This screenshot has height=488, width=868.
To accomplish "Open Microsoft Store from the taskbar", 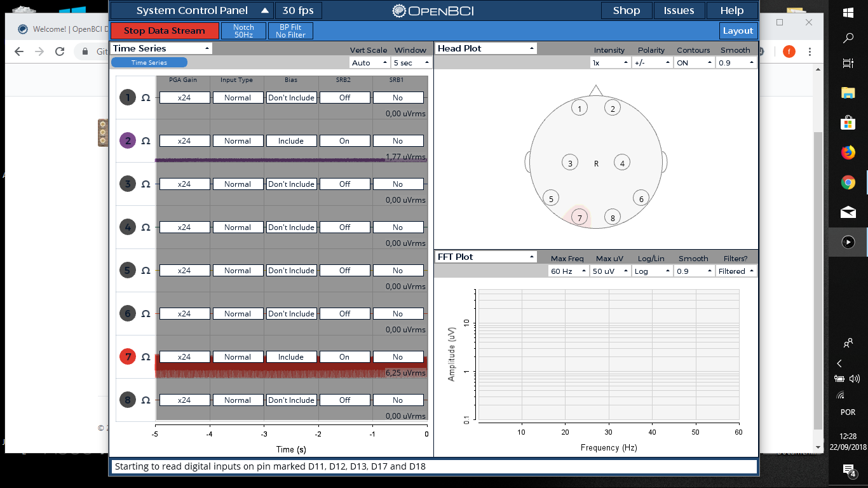I will click(x=848, y=122).
